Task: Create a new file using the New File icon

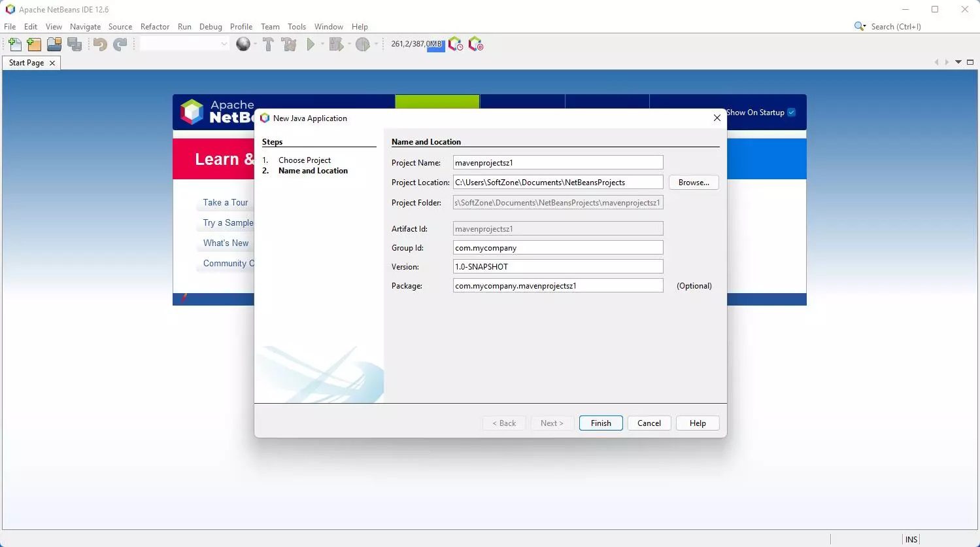Action: 14,44
